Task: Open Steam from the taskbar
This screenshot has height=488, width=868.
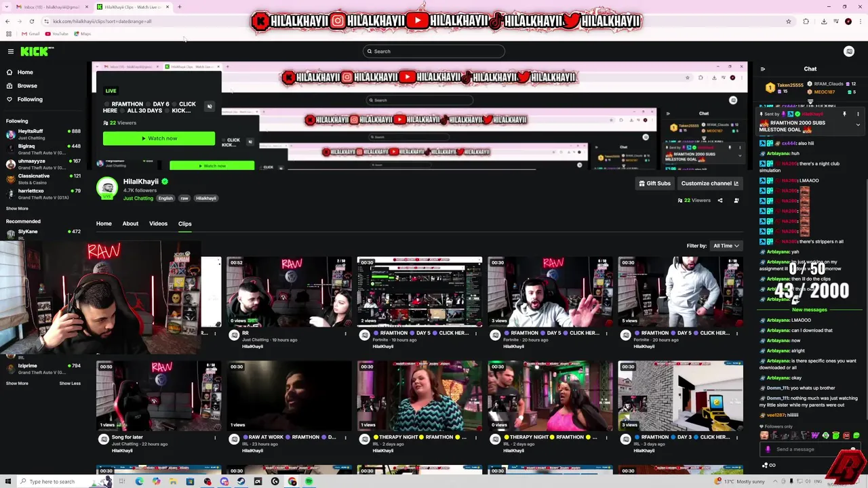Action: 241,481
